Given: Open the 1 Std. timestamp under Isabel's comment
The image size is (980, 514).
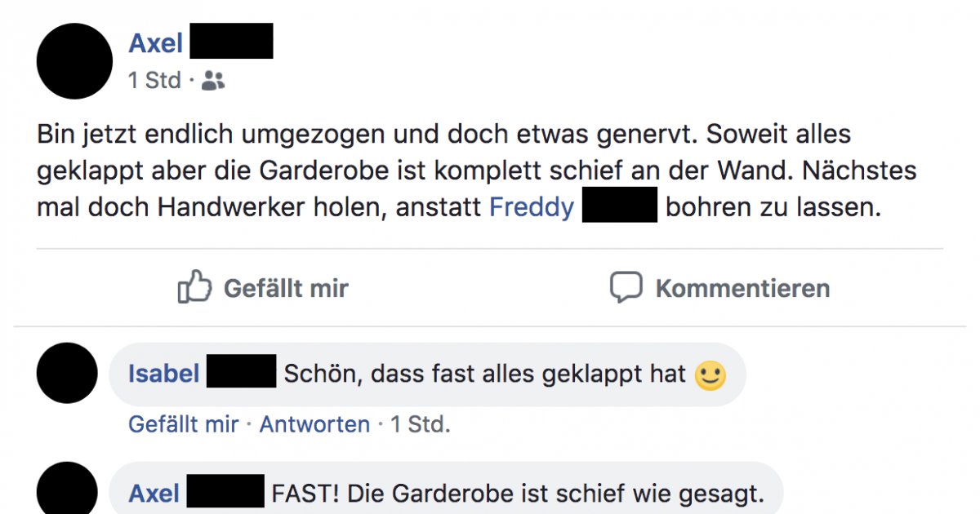Looking at the screenshot, I should coord(420,424).
